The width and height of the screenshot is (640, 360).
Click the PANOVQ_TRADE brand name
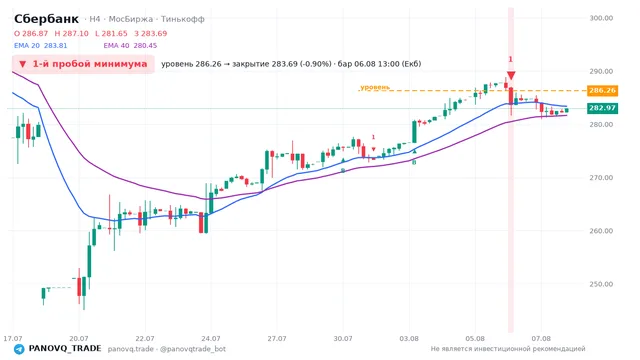point(65,349)
